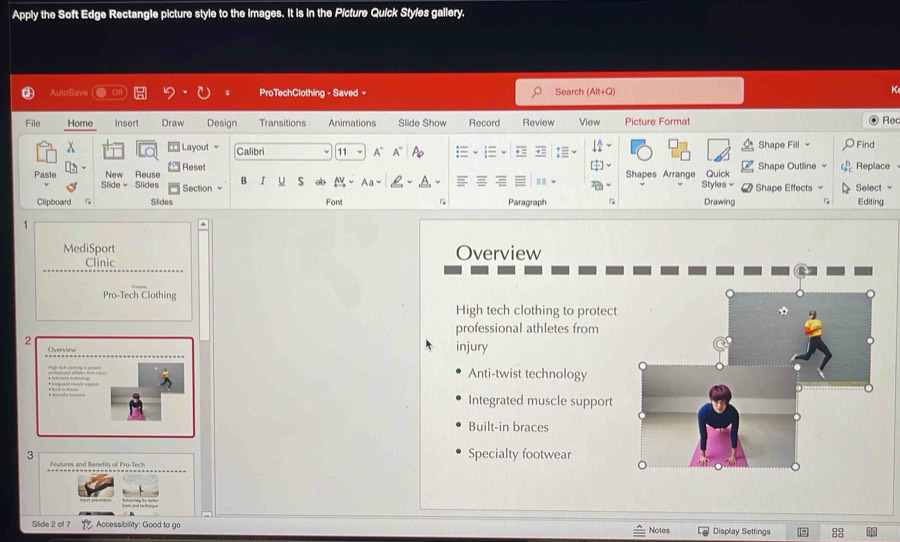The height and width of the screenshot is (542, 900).
Task: Switch to the Insert tab
Action: [x=126, y=123]
